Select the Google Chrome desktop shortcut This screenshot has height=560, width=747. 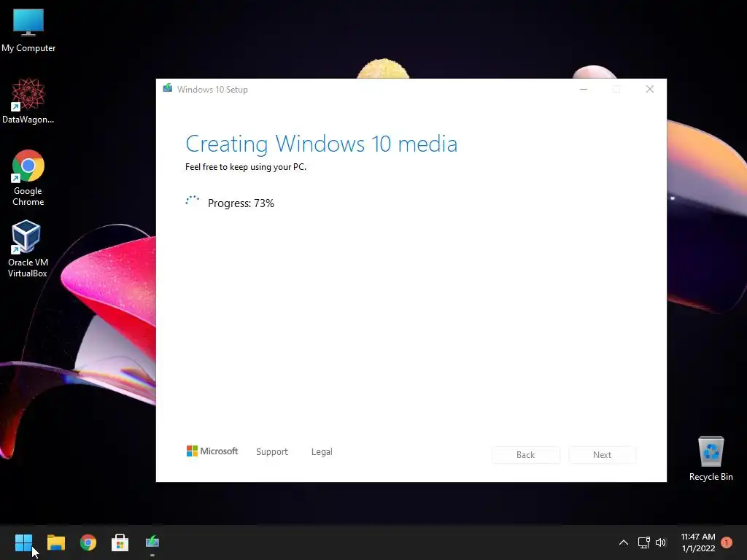coord(28,178)
